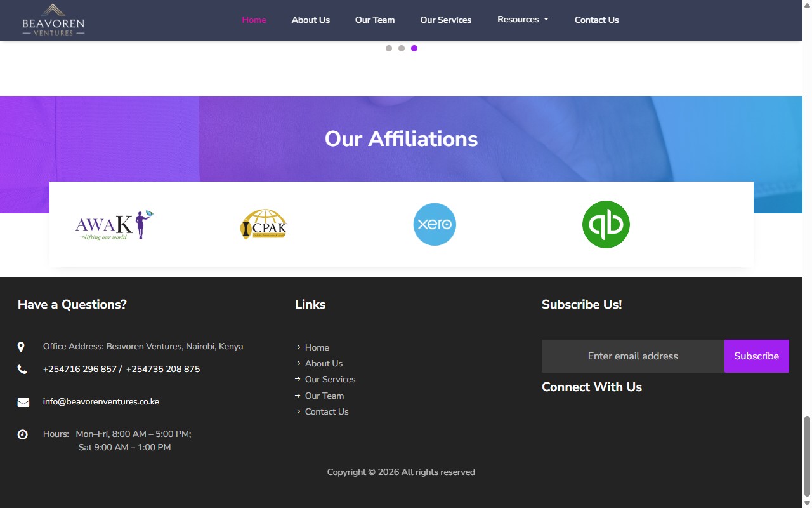The height and width of the screenshot is (508, 812).
Task: Click the Connect With Us heading
Action: (592, 387)
